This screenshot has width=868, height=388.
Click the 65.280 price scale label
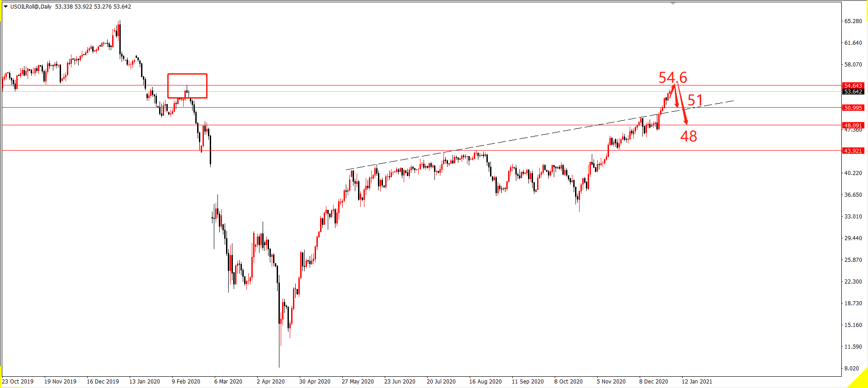point(853,21)
